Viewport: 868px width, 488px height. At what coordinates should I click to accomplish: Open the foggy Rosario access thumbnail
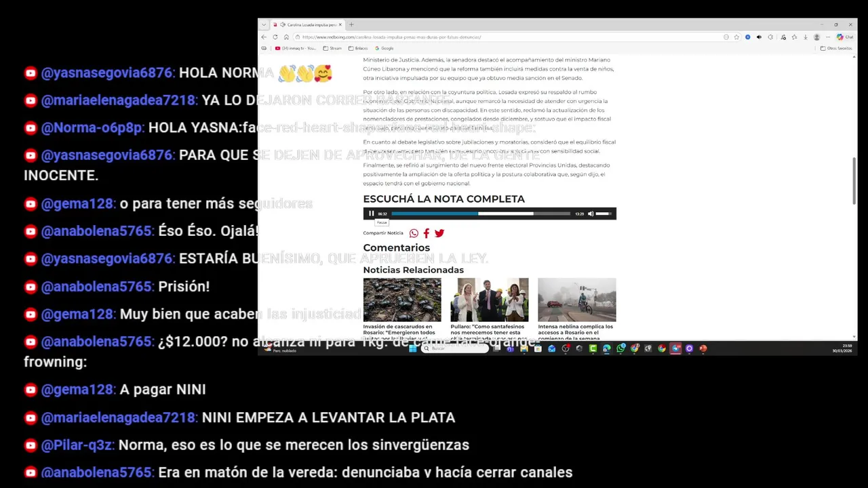click(577, 300)
